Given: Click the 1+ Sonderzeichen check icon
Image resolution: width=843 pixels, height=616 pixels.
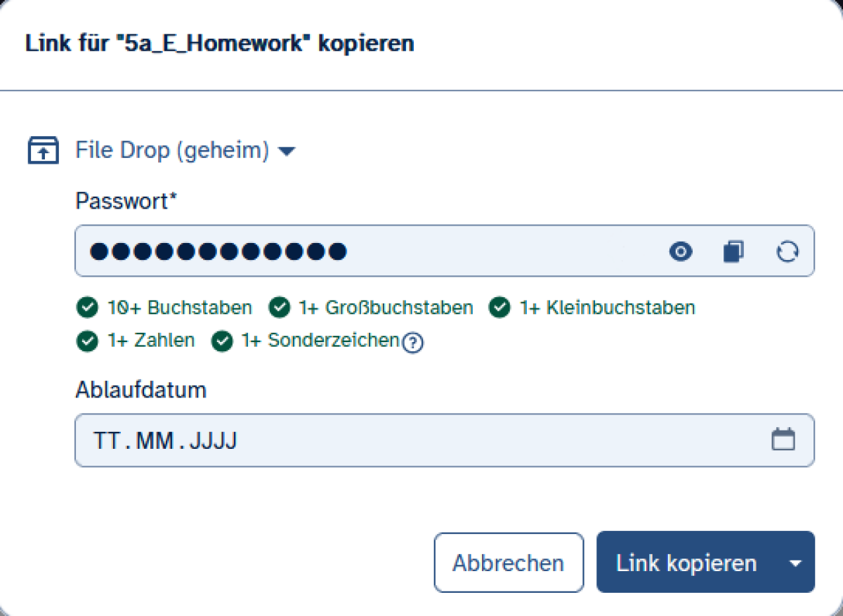Looking at the screenshot, I should pyautogui.click(x=222, y=341).
